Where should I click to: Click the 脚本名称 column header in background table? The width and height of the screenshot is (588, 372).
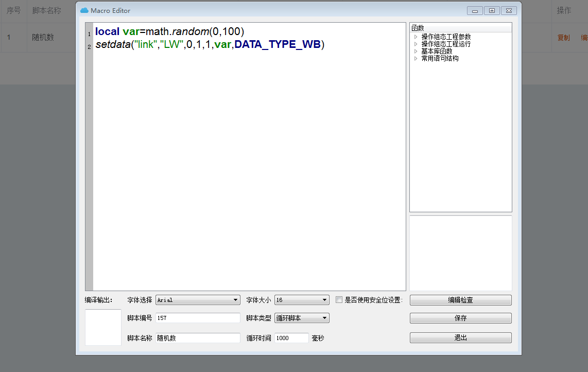click(46, 10)
